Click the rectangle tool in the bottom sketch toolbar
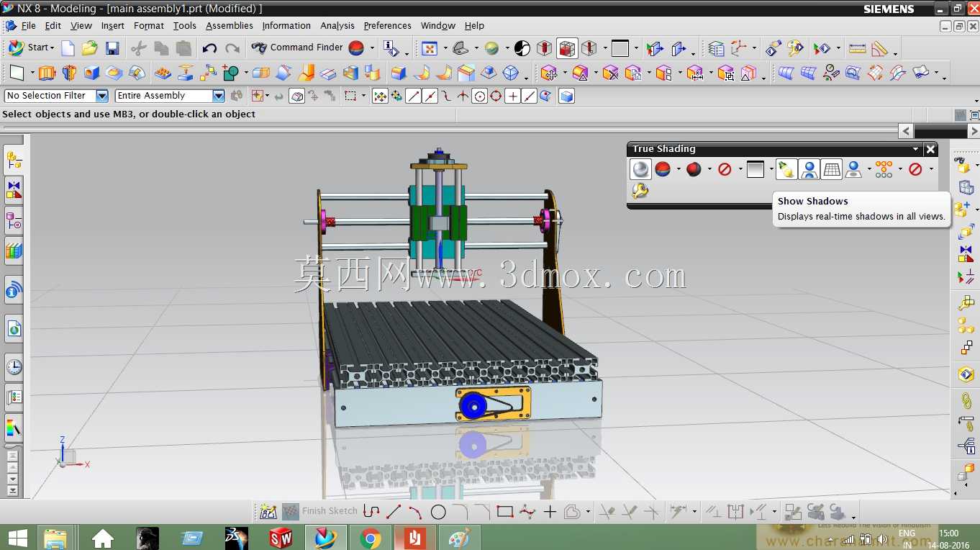 click(505, 512)
